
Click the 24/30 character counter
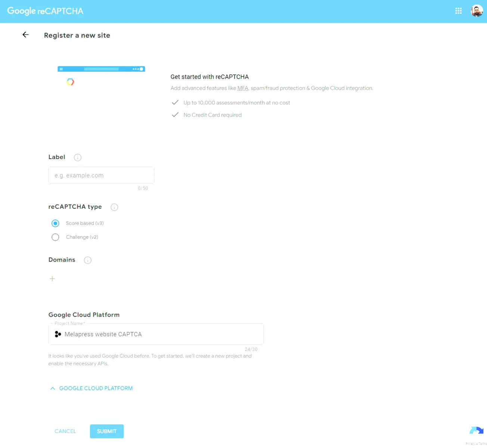coord(251,349)
